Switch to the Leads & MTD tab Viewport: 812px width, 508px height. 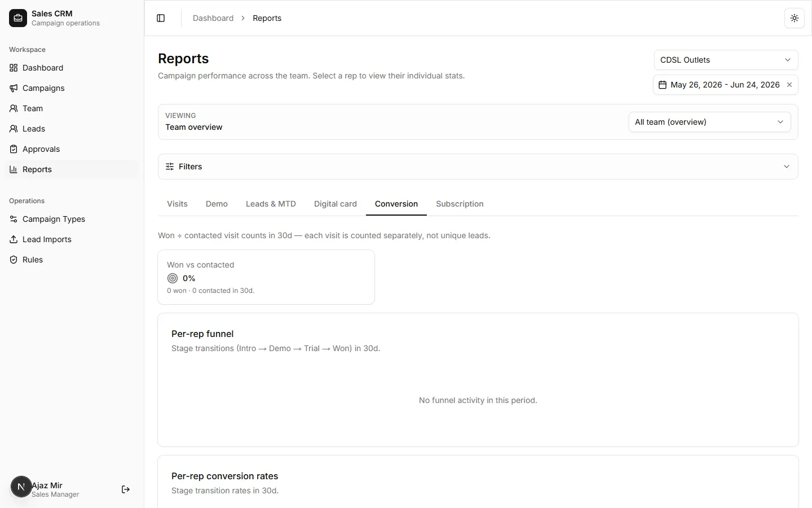click(x=271, y=204)
